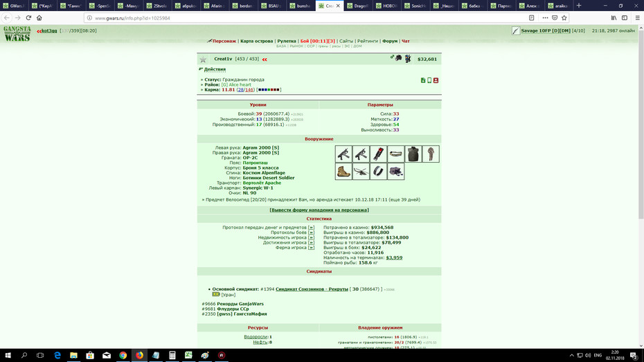Click the black helmet icon in profile header
The width and height of the screenshot is (644, 362).
pos(398,58)
